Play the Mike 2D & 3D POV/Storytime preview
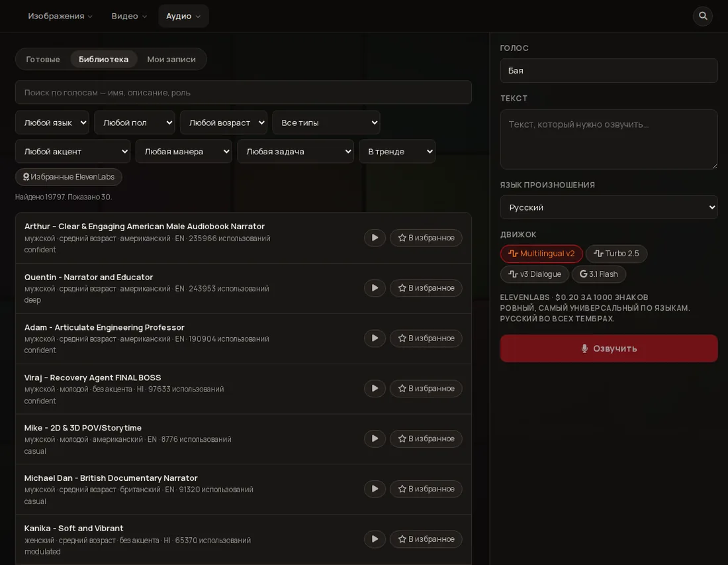The width and height of the screenshot is (728, 565). [375, 438]
